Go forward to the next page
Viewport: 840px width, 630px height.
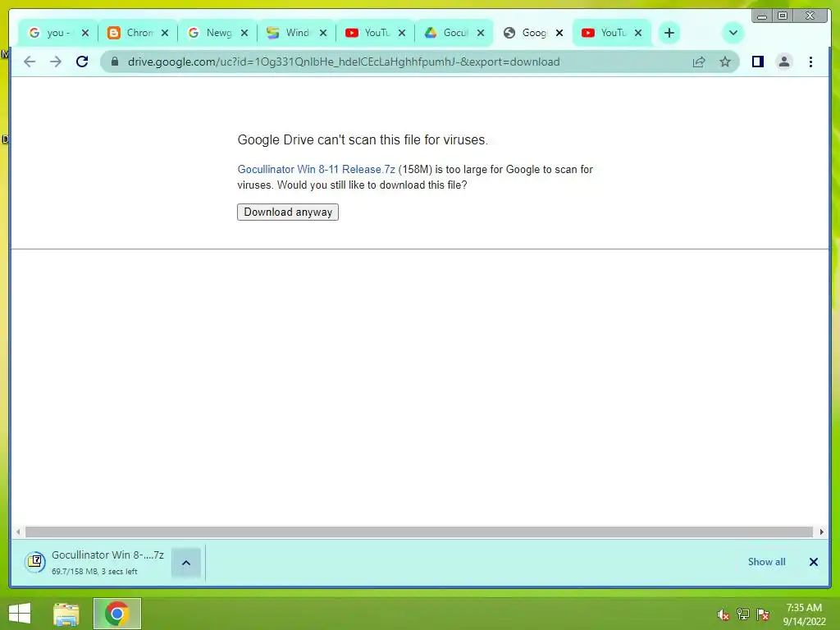click(56, 62)
